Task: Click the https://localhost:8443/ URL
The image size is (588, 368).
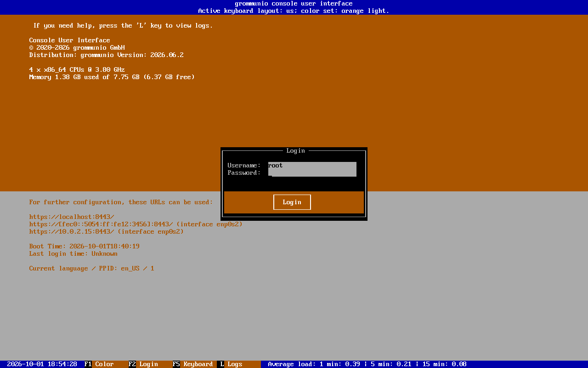Action: coord(72,217)
